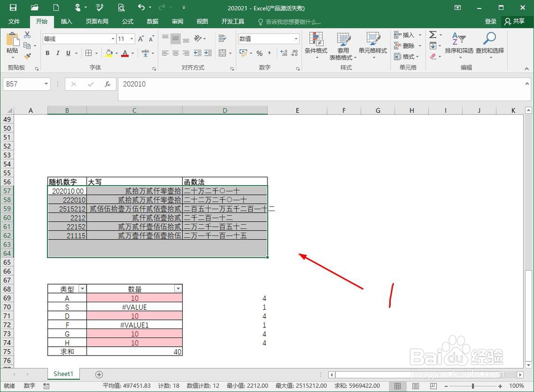534x392 pixels.
Task: Expand the Delete cells (删除) dropdown
Action: pos(420,46)
